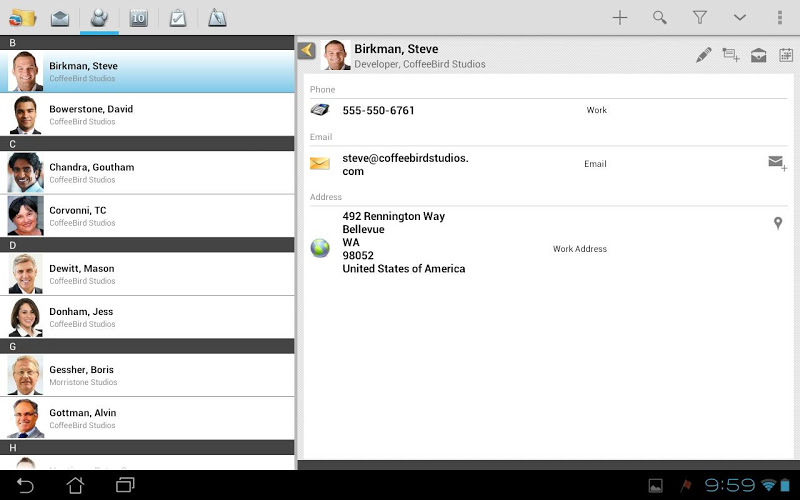Open the Notes tab icon
The image size is (800, 500).
click(x=217, y=18)
